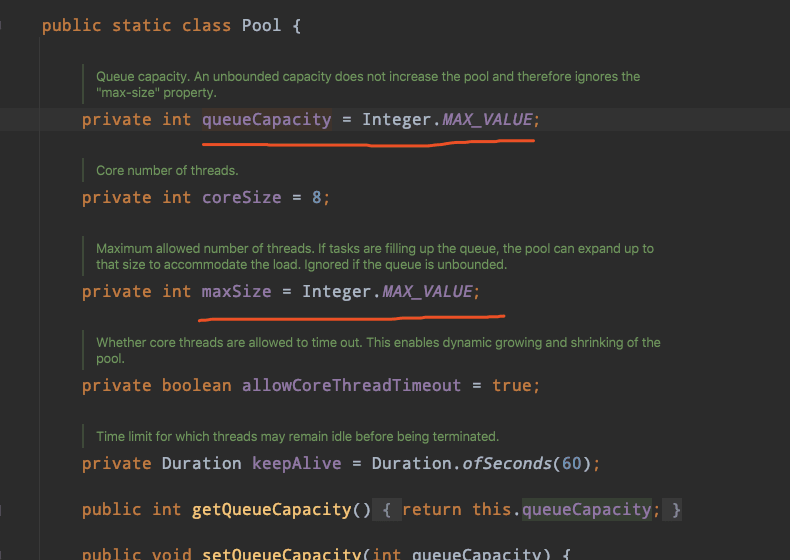Screen dimensions: 790x560
Task: Click the getQueueCapacity method name
Action: click(x=271, y=510)
